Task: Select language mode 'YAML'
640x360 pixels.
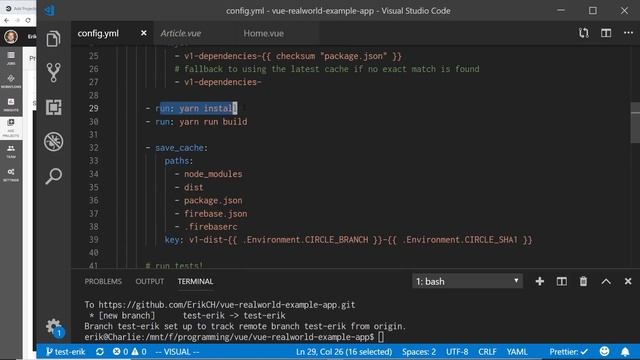Action: pos(517,351)
